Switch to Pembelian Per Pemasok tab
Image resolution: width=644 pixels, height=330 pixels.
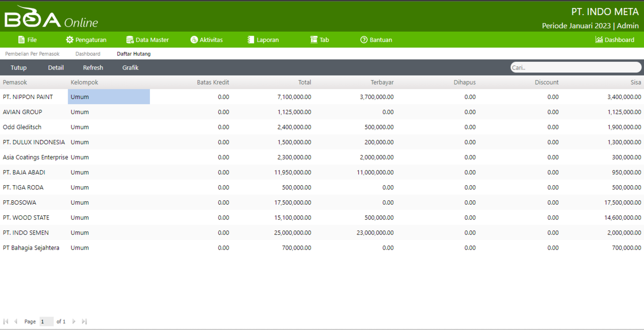click(32, 54)
